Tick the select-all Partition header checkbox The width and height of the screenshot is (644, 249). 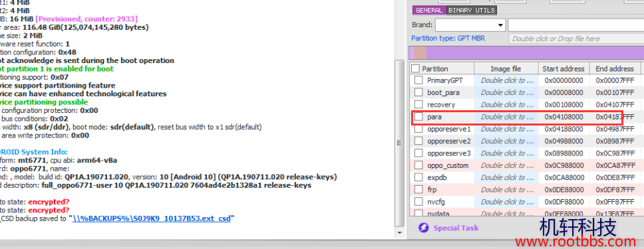[416, 68]
